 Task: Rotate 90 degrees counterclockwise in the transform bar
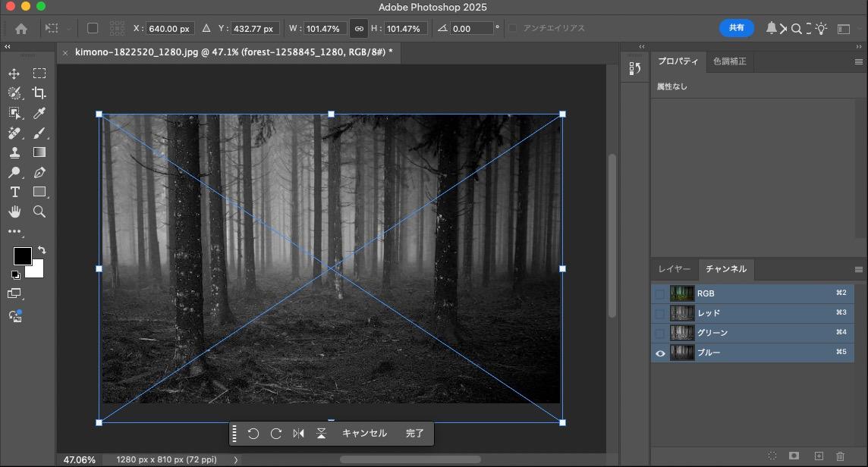point(253,434)
